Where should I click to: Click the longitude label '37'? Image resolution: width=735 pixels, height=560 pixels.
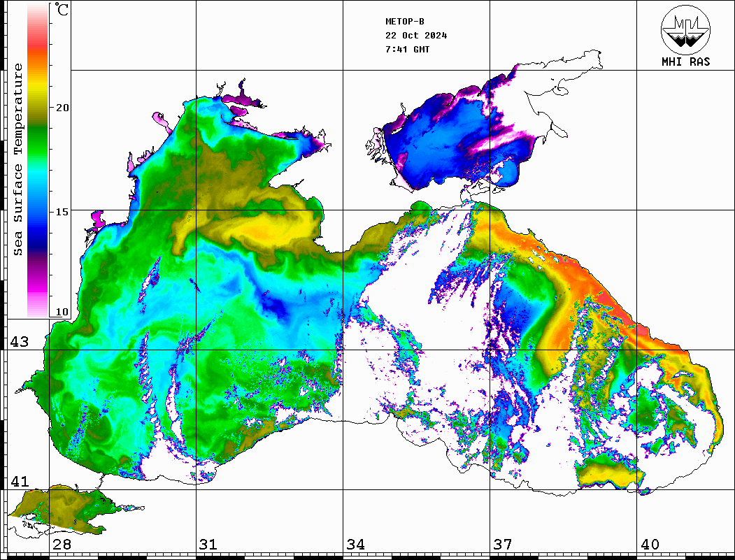tap(503, 544)
